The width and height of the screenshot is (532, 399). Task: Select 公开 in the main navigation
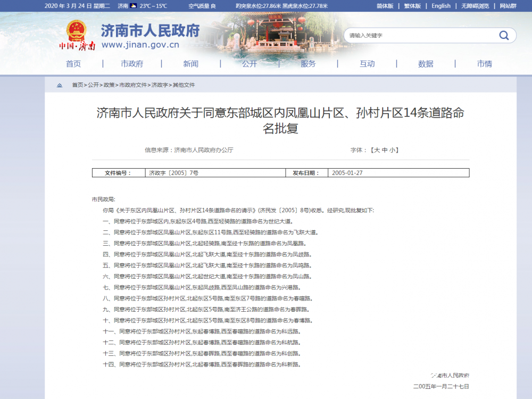250,64
